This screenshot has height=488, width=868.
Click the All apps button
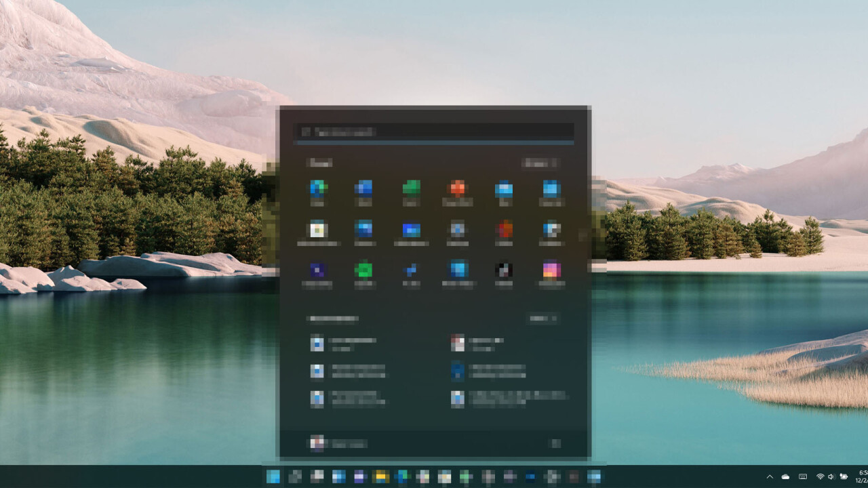point(540,163)
